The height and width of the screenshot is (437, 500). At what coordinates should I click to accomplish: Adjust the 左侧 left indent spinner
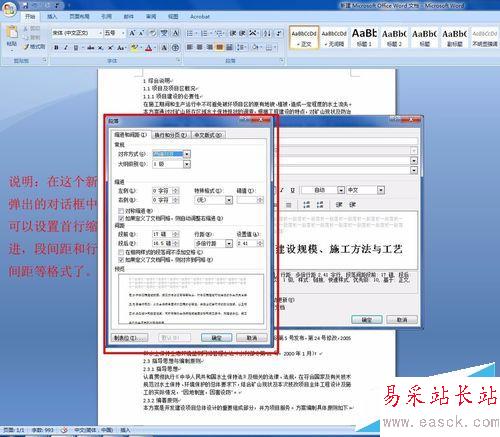click(176, 191)
